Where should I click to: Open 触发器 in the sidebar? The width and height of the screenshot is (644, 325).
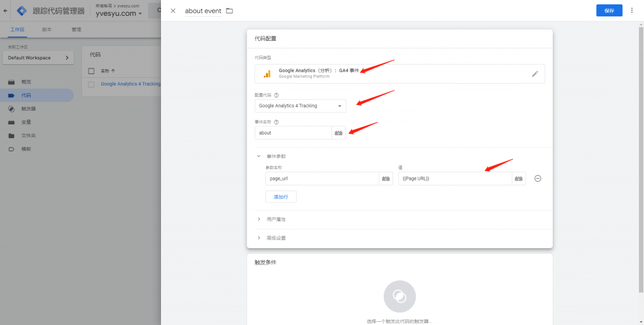[x=28, y=109]
